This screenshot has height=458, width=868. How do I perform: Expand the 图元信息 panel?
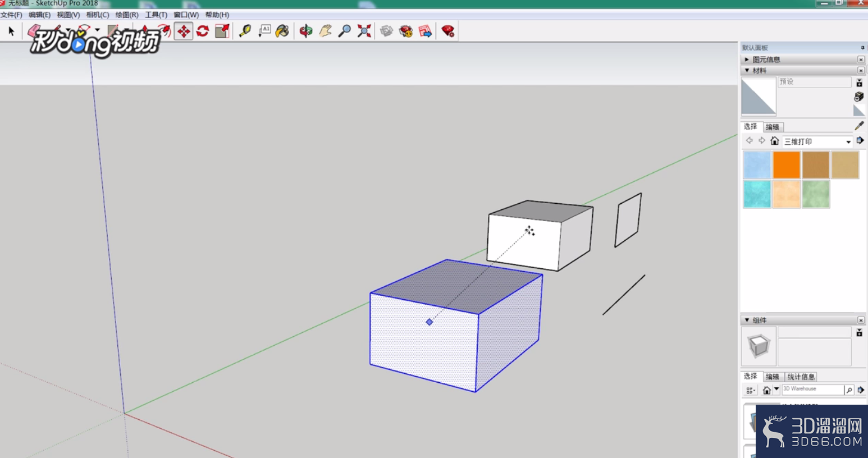746,59
